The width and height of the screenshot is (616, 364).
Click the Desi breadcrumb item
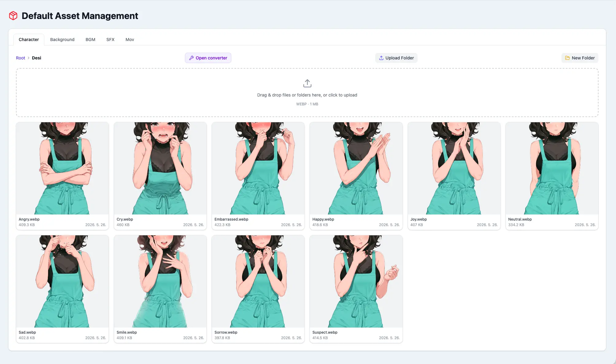point(37,58)
